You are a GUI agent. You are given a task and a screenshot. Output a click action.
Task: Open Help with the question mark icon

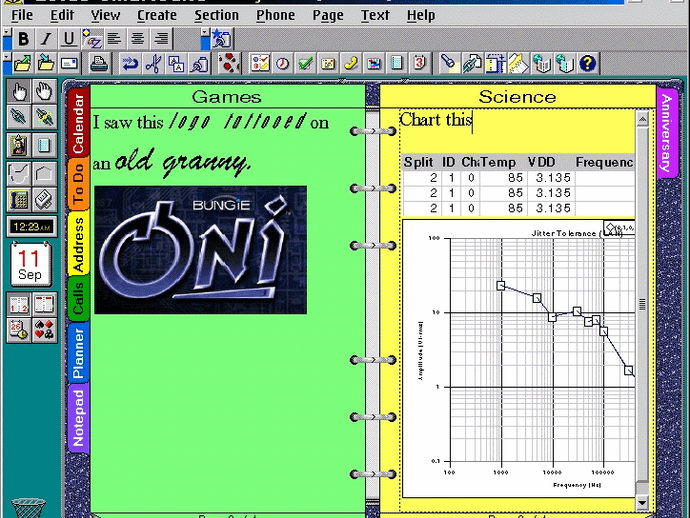pos(587,63)
